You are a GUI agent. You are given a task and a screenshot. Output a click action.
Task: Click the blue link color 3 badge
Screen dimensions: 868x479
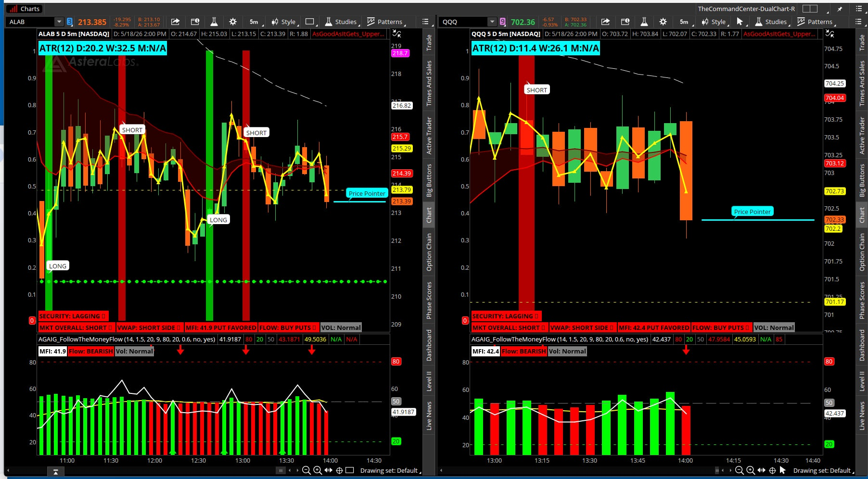70,22
